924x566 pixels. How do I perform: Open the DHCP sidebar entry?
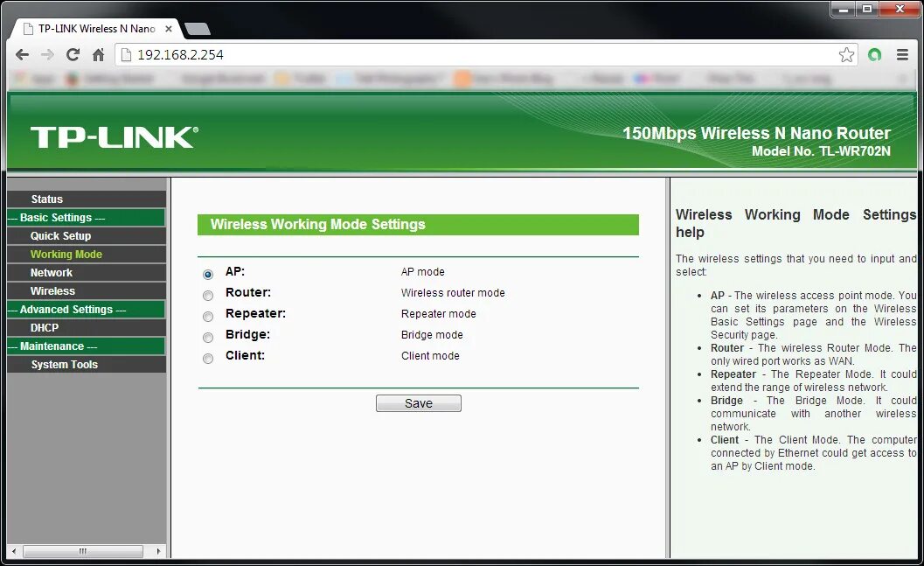click(87, 328)
